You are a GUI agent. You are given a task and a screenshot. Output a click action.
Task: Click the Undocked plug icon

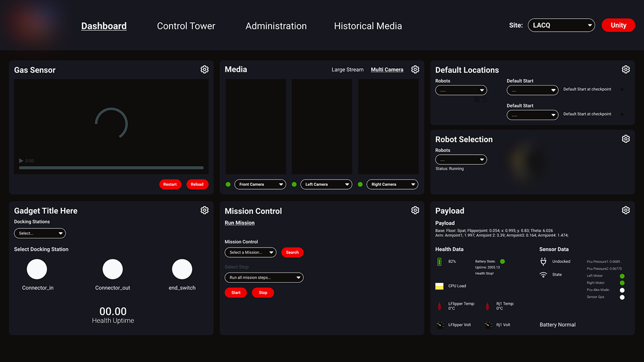point(543,262)
